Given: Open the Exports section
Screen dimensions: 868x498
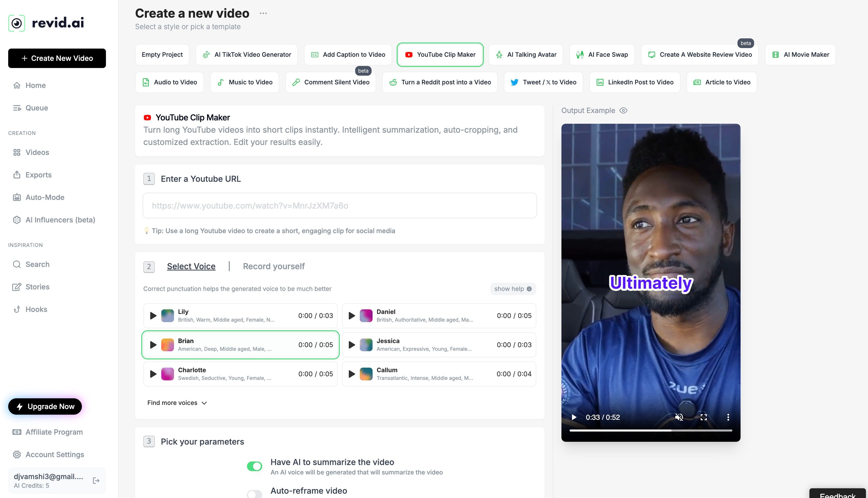Looking at the screenshot, I should [38, 175].
